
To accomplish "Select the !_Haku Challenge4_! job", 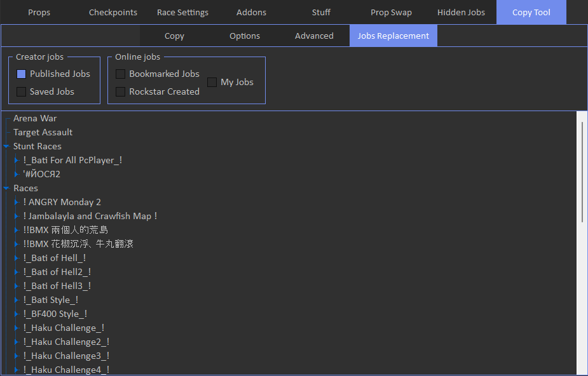I will click(66, 370).
